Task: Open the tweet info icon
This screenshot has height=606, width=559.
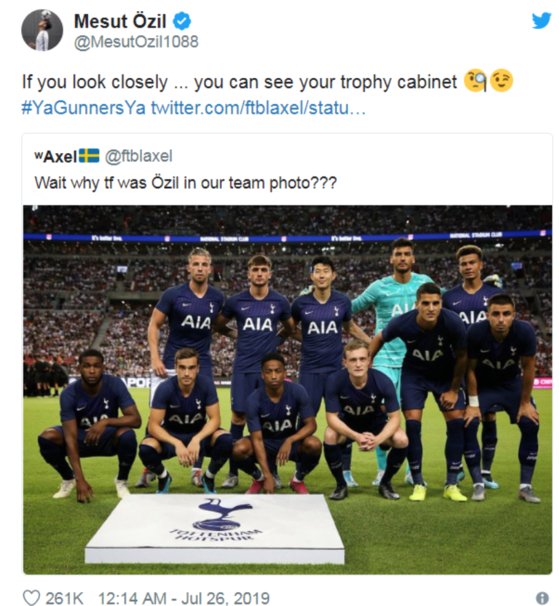Action: tap(542, 598)
